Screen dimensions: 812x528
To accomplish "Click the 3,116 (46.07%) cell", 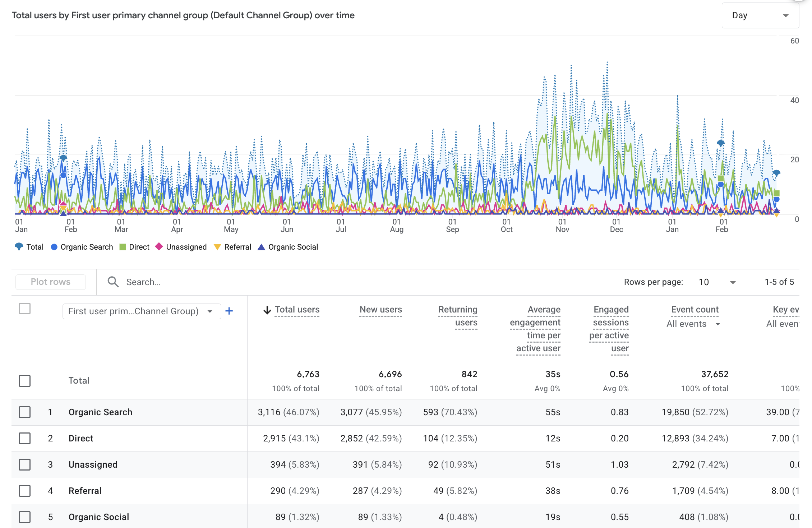I will click(x=289, y=412).
